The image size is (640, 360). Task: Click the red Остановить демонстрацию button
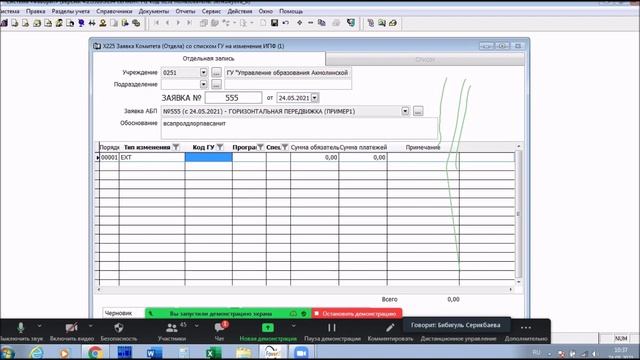point(357,313)
